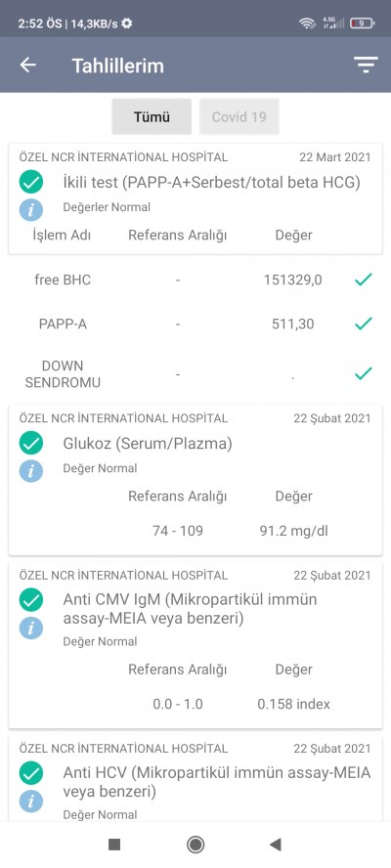Tap the checkmark on PAPP-A row

364,324
